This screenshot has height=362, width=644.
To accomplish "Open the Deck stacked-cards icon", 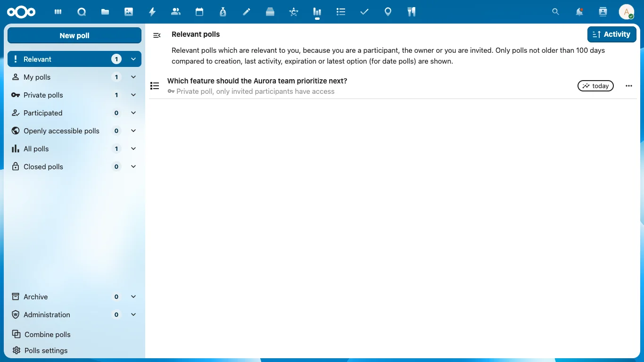I will [x=270, y=12].
